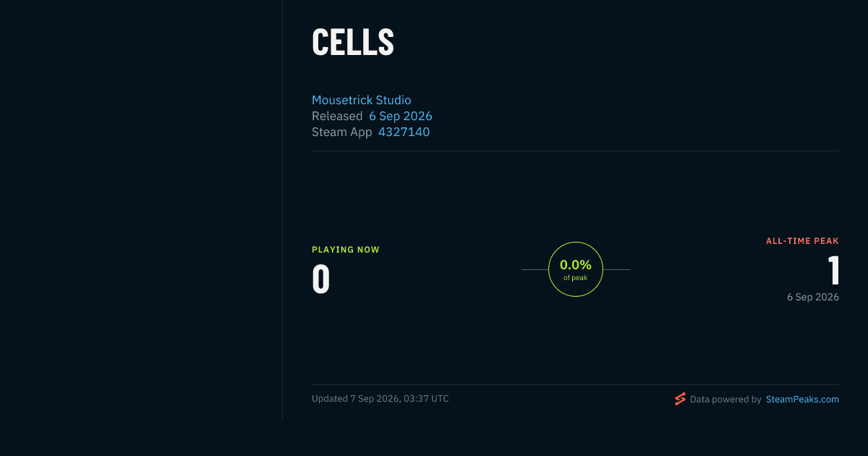Click the line left of the peak circle
This screenshot has width=868, height=456.
(535, 269)
